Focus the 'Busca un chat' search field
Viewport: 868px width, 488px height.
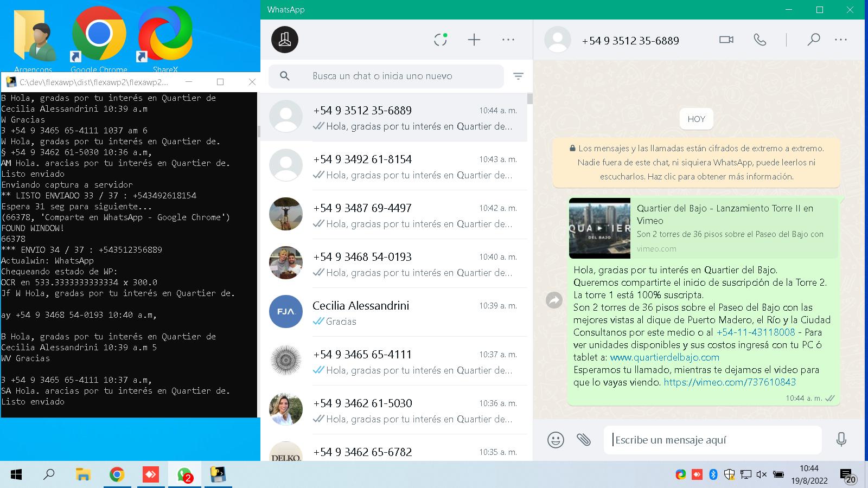(386, 76)
